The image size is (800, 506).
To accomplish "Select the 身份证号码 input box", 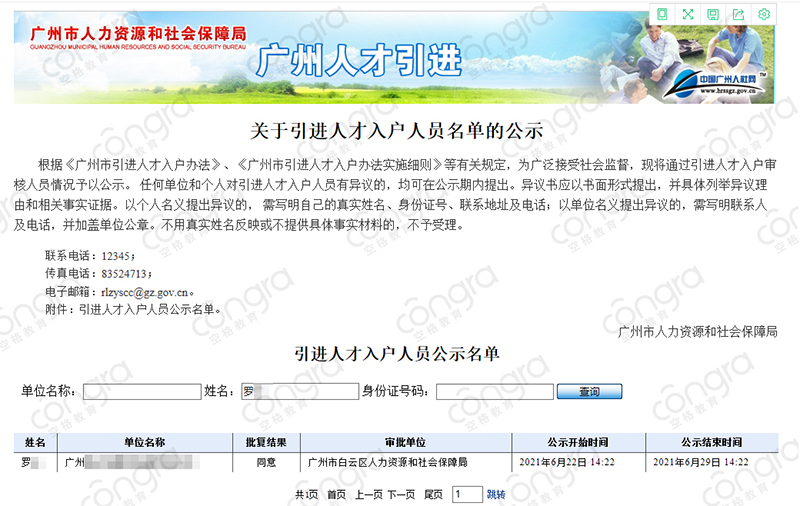I will pos(495,391).
